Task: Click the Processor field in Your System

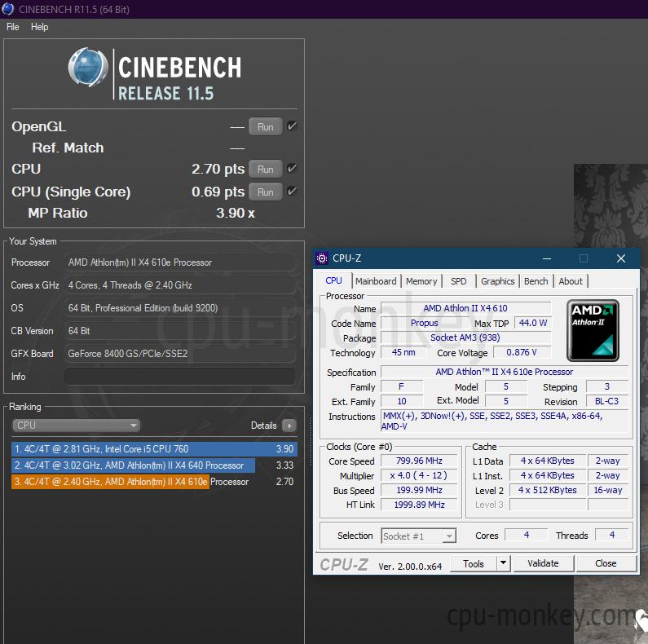Action: (180, 262)
